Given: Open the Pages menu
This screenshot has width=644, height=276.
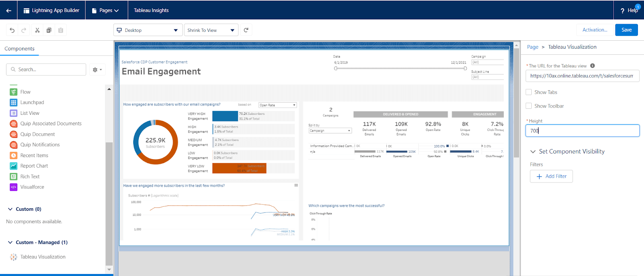Looking at the screenshot, I should pyautogui.click(x=105, y=10).
